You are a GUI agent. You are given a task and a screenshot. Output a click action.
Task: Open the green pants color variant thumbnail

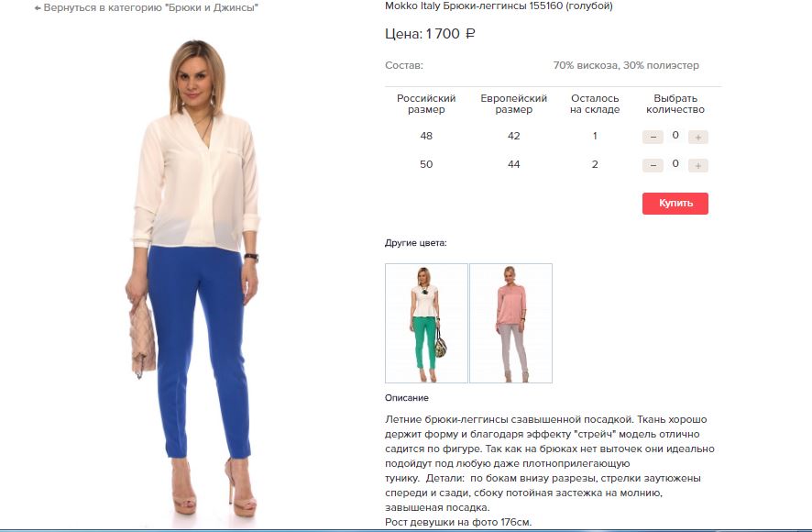point(426,323)
